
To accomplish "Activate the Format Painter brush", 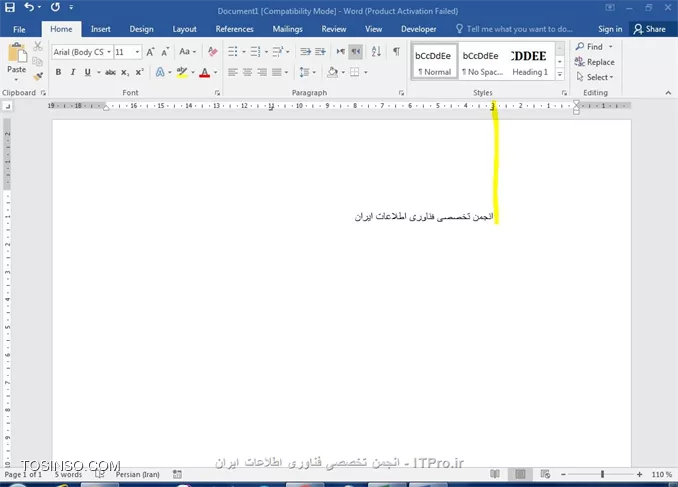I will [x=38, y=77].
